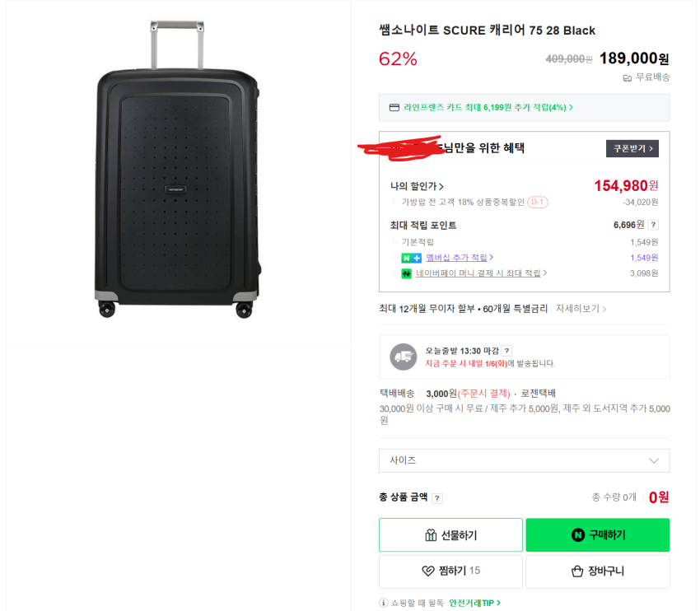
Task: Click the help icon beside 총 상품 금액
Action: tap(437, 498)
